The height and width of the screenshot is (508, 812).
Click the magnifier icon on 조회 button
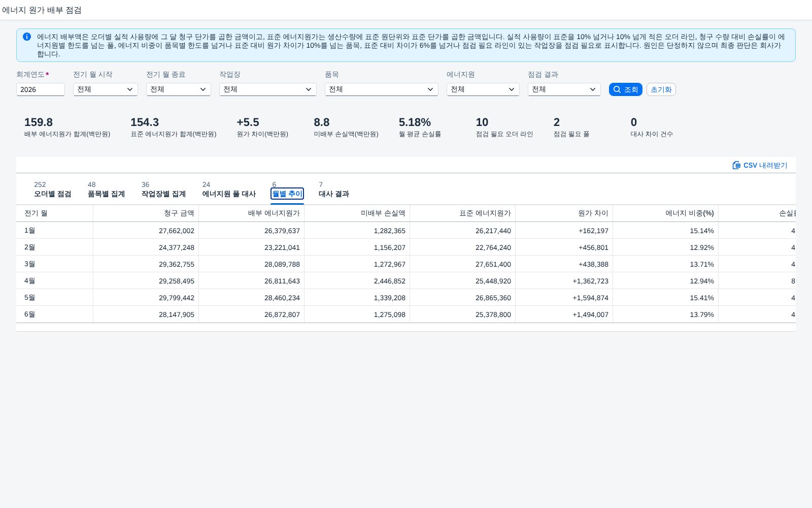click(617, 89)
